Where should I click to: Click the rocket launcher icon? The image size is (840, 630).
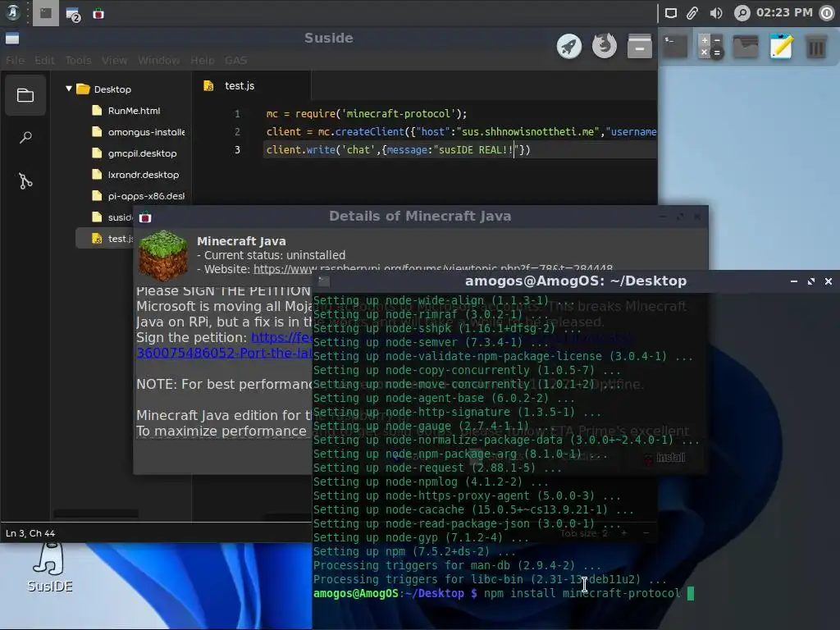569,46
